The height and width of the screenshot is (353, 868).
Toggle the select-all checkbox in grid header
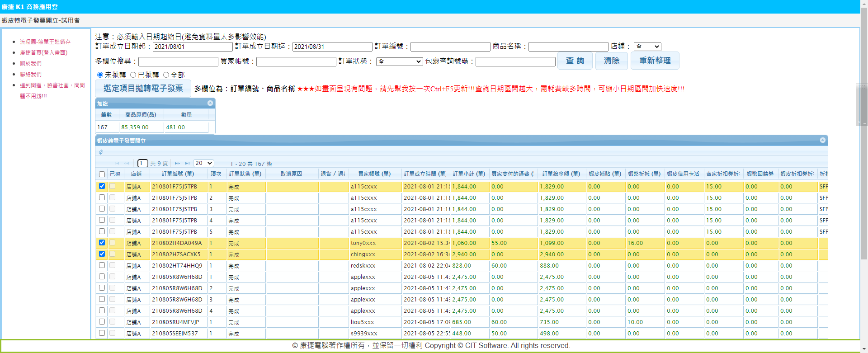coord(102,174)
